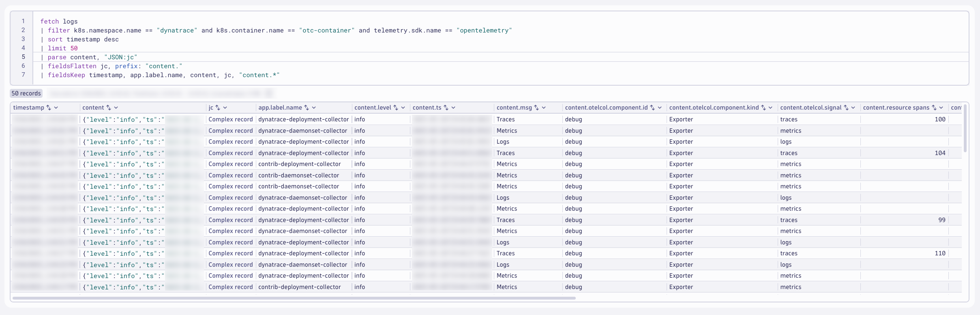The height and width of the screenshot is (315, 980).
Task: Click 'Exporter' in the 110 spans row
Action: [681, 253]
